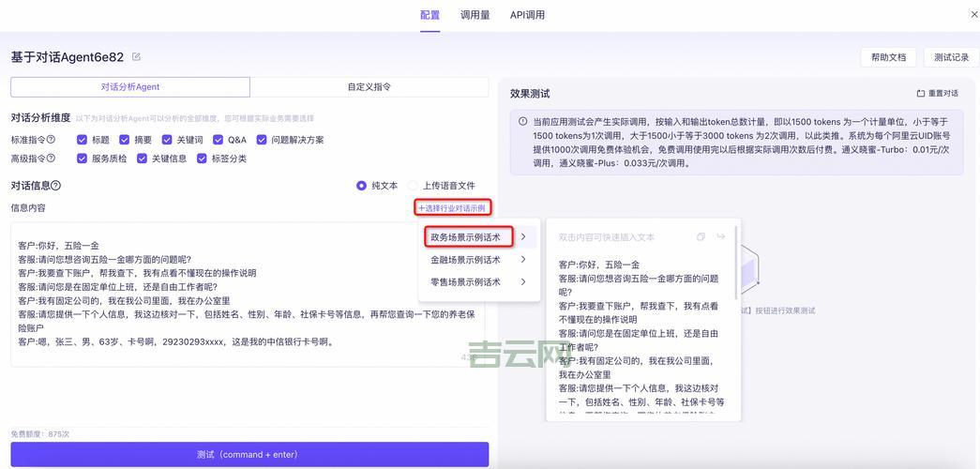
Task: Switch to the 调用量 tab
Action: tap(475, 15)
